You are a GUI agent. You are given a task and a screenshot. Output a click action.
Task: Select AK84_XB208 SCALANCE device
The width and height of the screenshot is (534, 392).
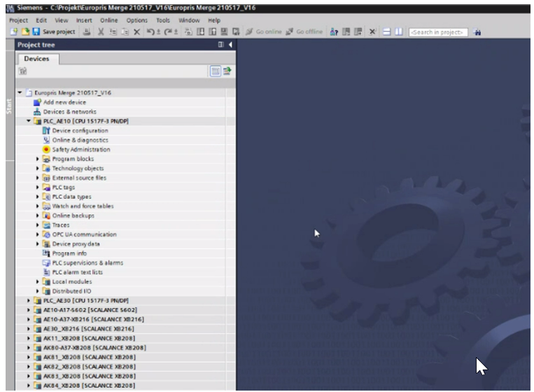89,386
